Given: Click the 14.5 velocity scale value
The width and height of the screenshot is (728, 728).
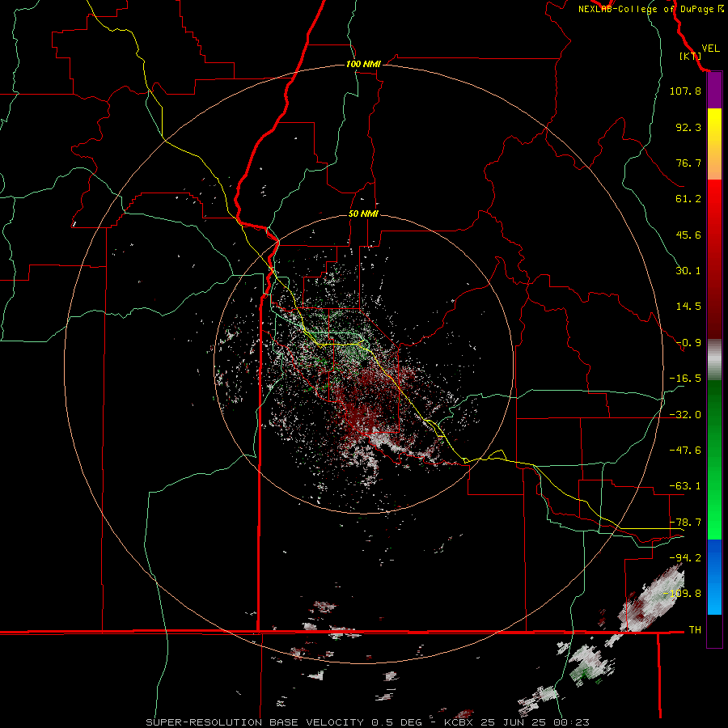Looking at the screenshot, I should (x=688, y=307).
